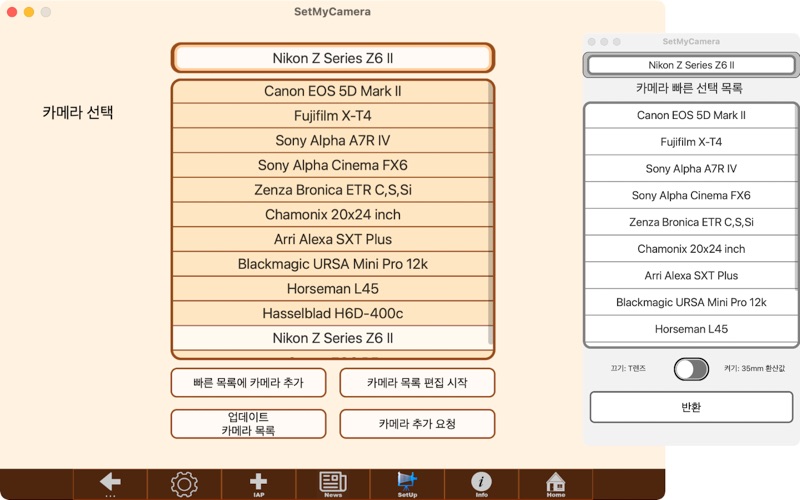The width and height of the screenshot is (800, 500).
Task: Choose Fujifilm X-T4 in quick list
Action: tap(691, 142)
